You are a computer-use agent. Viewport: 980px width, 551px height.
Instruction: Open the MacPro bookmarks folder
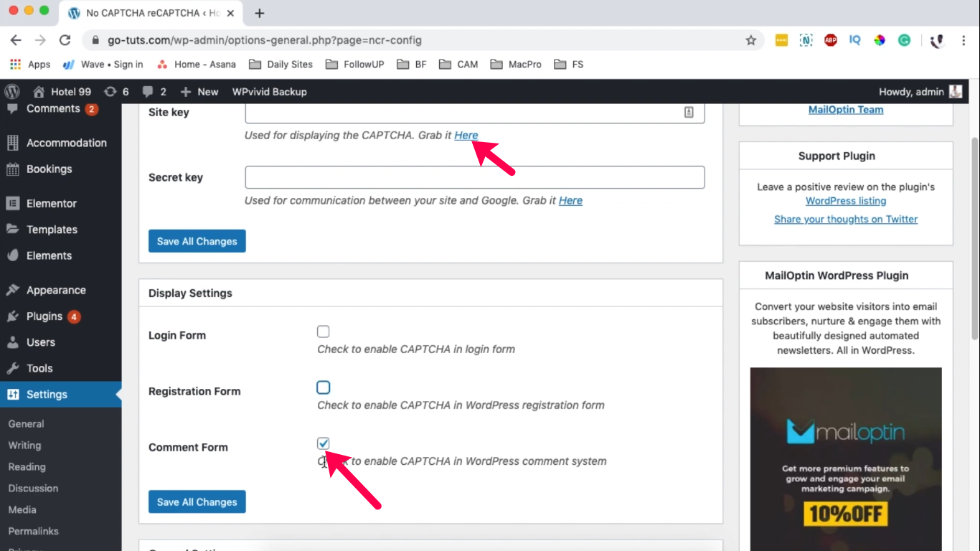click(x=516, y=65)
